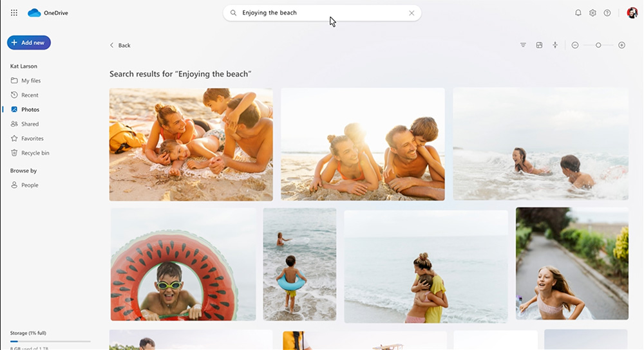Viewport: 644px width, 350px height.
Task: Go back using the Back link
Action: pyautogui.click(x=120, y=45)
